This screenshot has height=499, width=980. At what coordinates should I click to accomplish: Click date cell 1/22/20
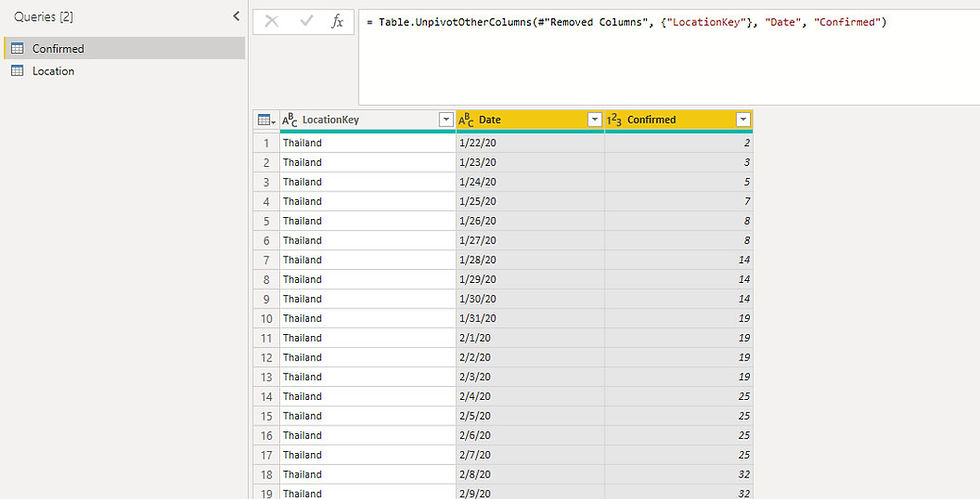[x=530, y=143]
